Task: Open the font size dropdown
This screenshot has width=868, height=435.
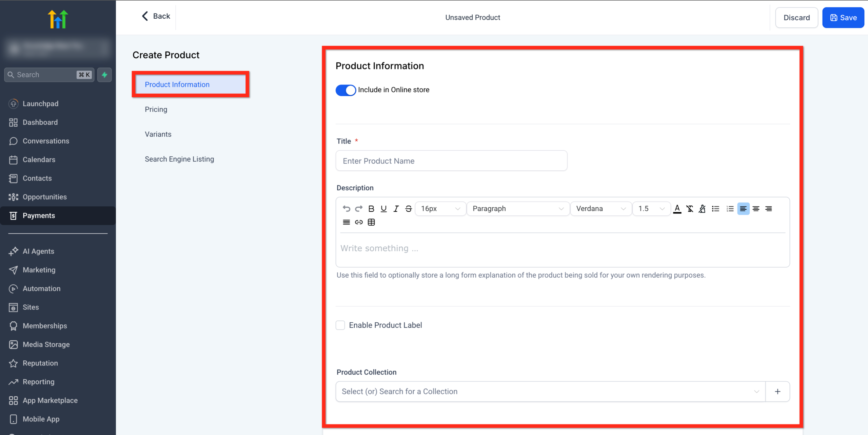Action: click(440, 208)
